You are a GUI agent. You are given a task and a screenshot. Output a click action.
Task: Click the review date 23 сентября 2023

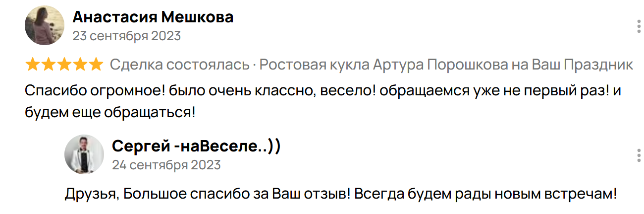(x=126, y=36)
